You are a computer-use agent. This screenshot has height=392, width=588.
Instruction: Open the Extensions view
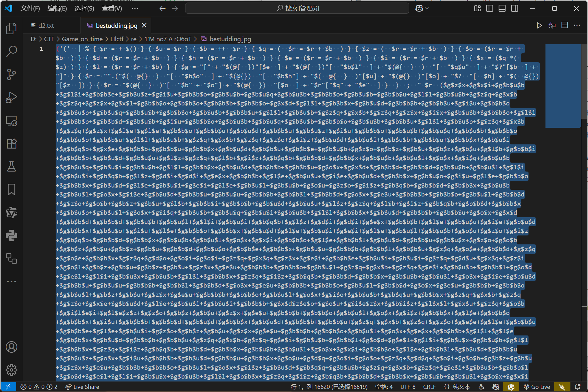12,144
